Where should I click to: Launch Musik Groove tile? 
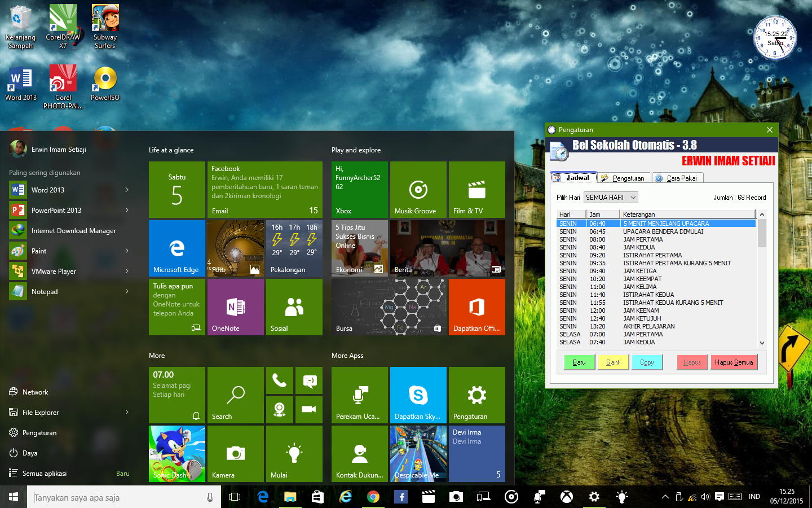point(418,190)
